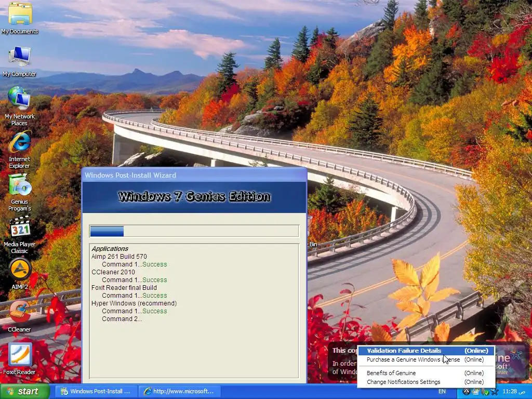Click 'Foxit Reader final Build' log entry
The width and height of the screenshot is (532, 399).
coord(124,288)
